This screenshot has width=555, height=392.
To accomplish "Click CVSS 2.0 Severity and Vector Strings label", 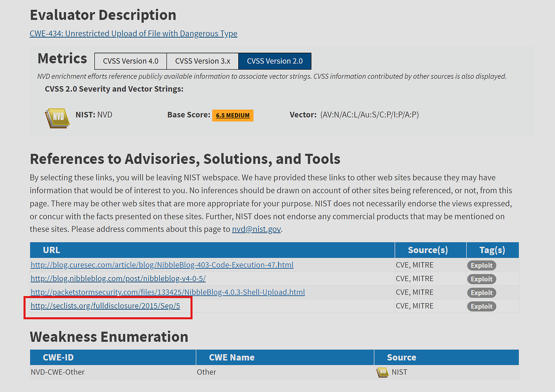I will (114, 89).
